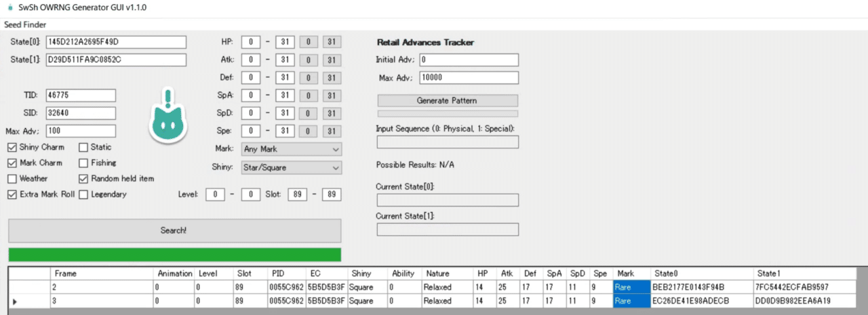Disable the Extra Mark Roll checkbox
Screen dimensions: 868x315
pos(12,194)
